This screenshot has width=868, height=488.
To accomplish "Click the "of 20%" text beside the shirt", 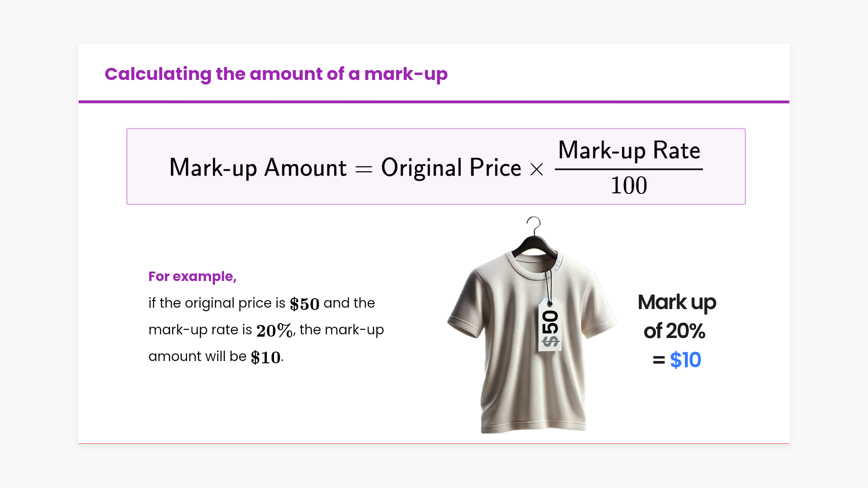I will tap(675, 331).
